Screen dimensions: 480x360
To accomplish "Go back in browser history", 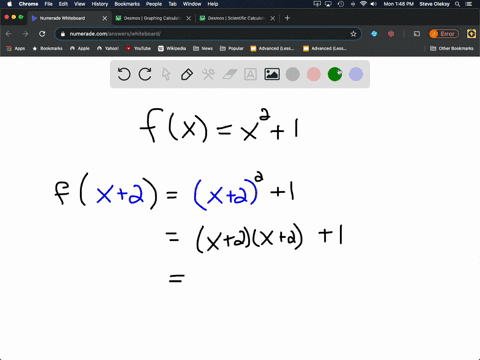I will click(x=9, y=34).
